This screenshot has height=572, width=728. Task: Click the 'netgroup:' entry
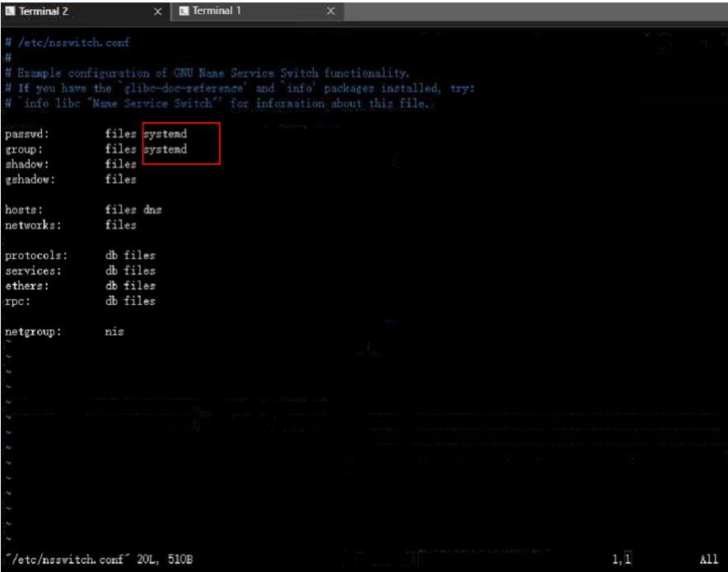point(33,332)
